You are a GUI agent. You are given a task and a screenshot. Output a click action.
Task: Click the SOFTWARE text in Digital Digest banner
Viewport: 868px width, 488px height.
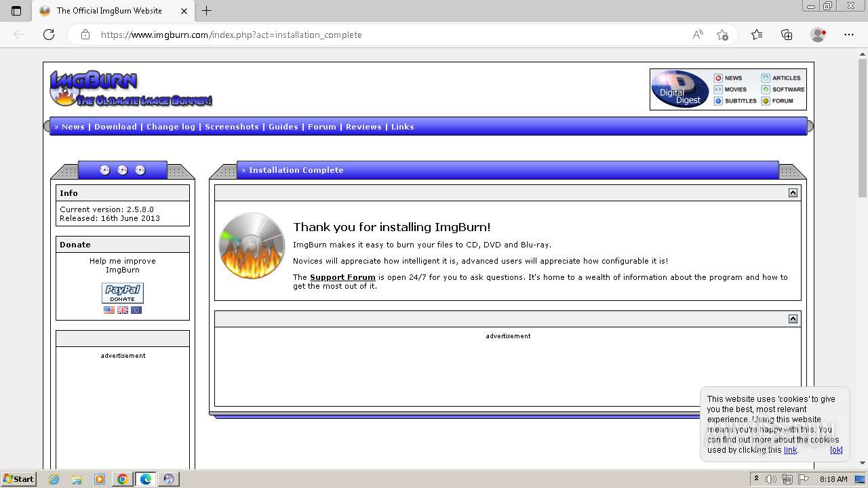(x=789, y=89)
